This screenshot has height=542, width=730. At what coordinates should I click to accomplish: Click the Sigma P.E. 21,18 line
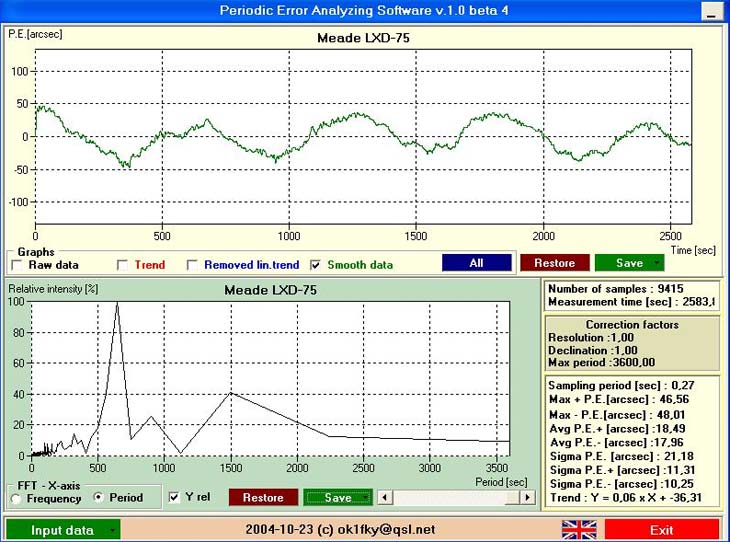click(622, 456)
